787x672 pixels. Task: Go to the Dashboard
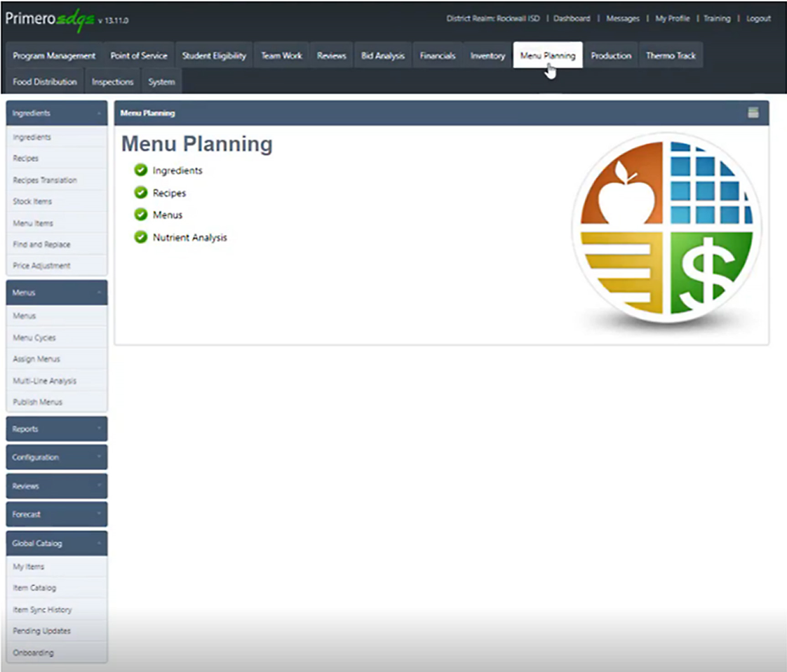point(572,19)
